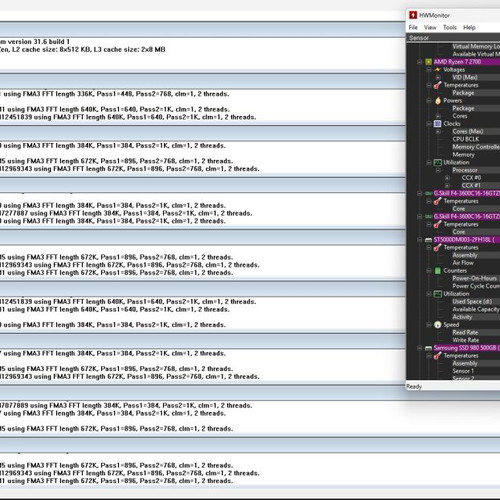The width and height of the screenshot is (500, 500).
Task: Expand the Cores entry under Powers
Action: (x=438, y=116)
